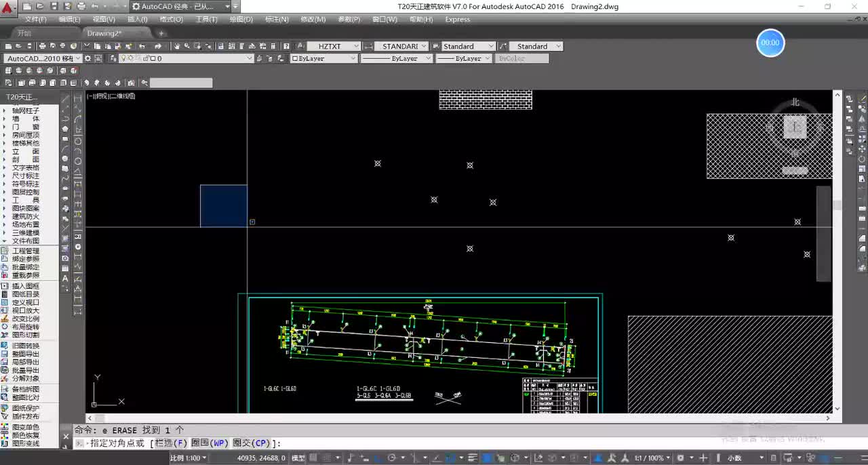
Task: Open the STANDARD dimension style dropdown
Action: click(401, 46)
